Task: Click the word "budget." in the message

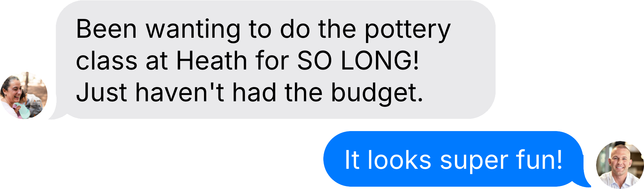Action: point(377,93)
